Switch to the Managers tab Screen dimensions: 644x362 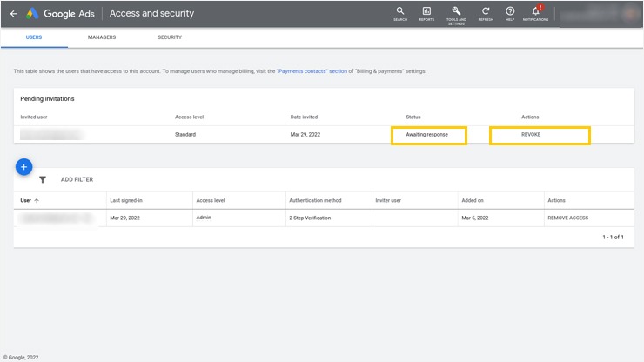click(x=102, y=37)
